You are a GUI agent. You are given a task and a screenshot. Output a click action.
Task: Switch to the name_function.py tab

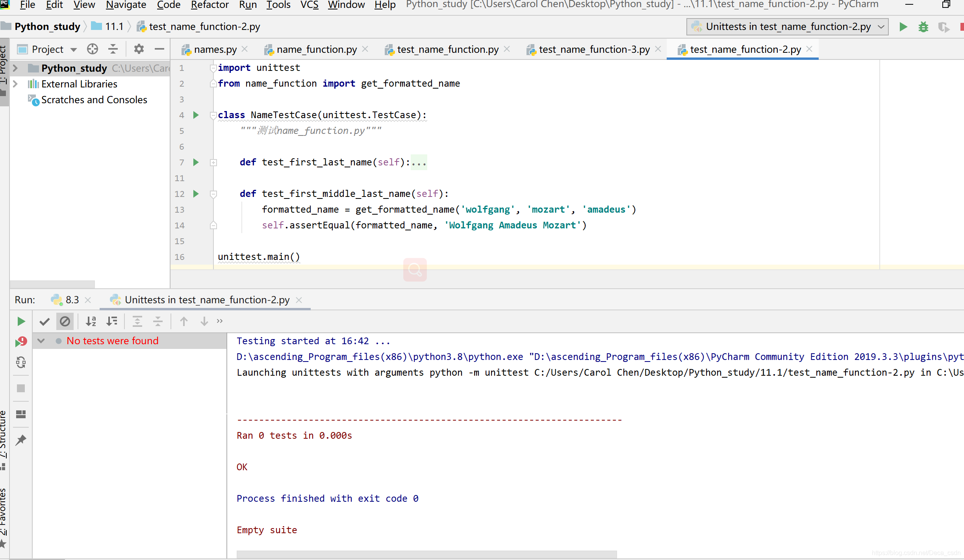tap(316, 50)
